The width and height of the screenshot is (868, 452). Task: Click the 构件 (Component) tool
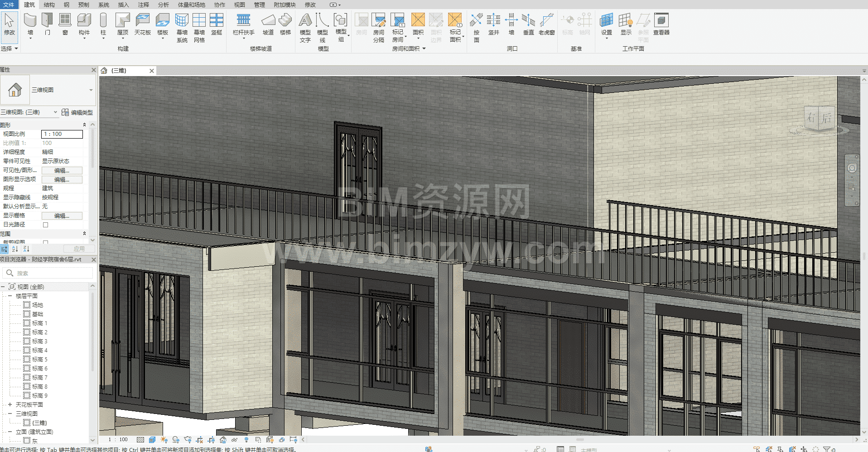(x=84, y=25)
